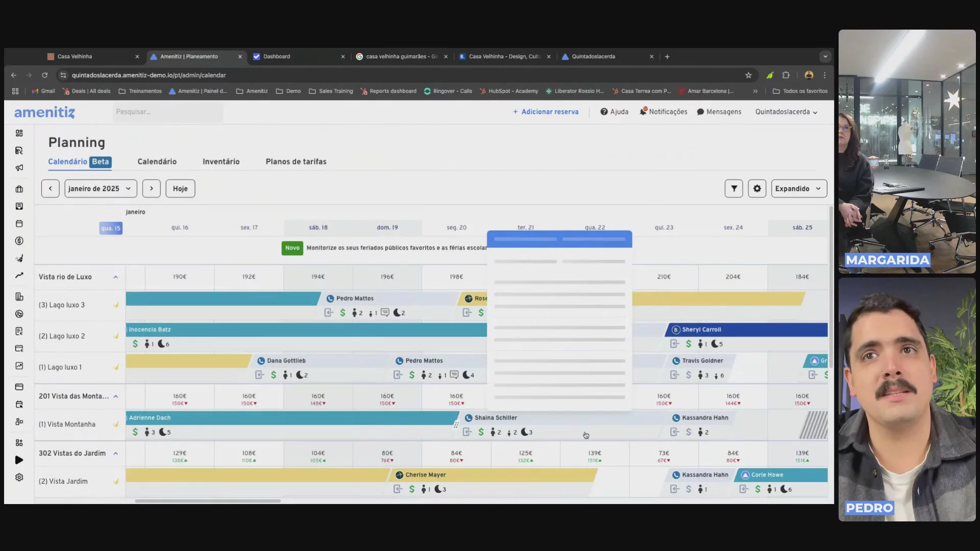The image size is (980, 551).
Task: Show more bookmarks with the double chevron
Action: 755,91
